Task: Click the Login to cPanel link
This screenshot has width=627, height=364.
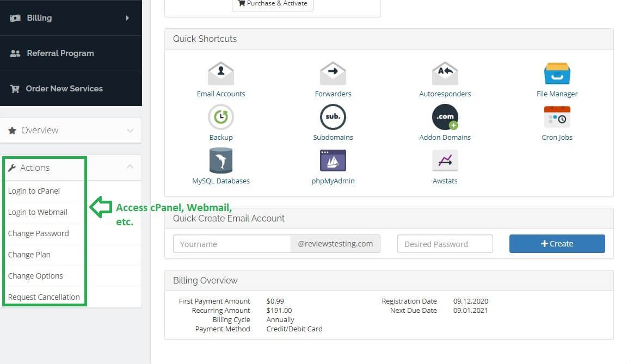Action: pyautogui.click(x=34, y=191)
